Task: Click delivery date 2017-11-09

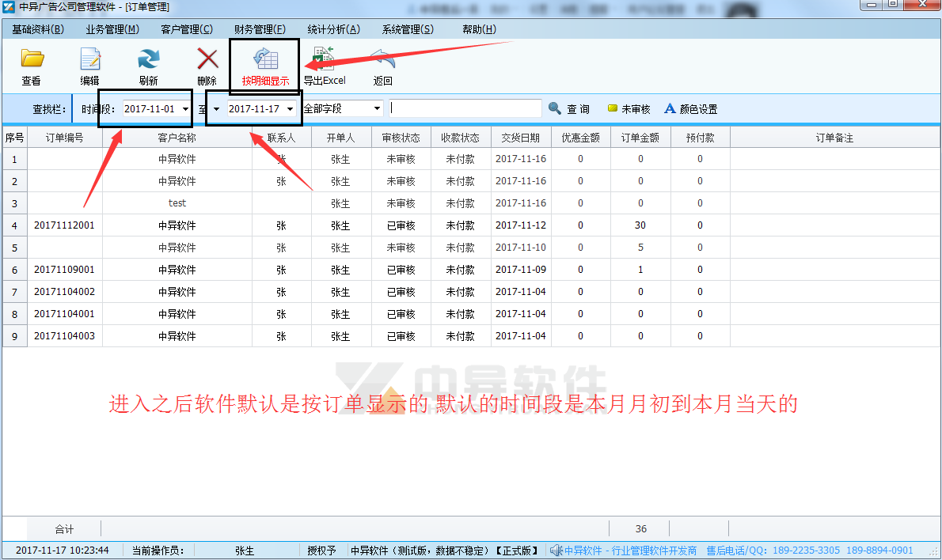Action: click(x=520, y=270)
